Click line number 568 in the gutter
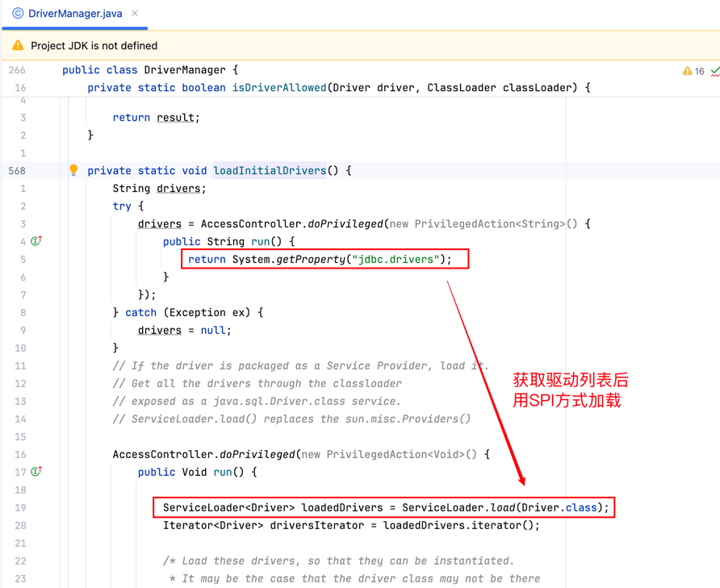Screen dimensions: 720x588 [17, 170]
